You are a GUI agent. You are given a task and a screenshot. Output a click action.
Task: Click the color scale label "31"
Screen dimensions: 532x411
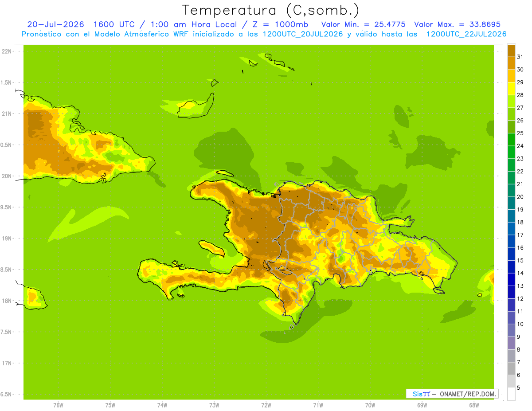pos(520,57)
